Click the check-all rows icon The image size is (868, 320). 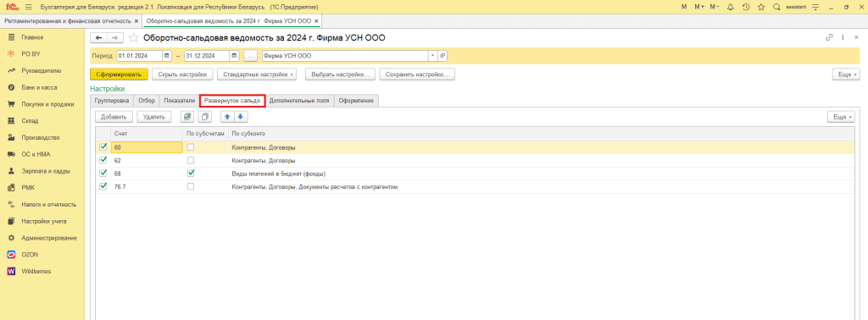point(187,117)
